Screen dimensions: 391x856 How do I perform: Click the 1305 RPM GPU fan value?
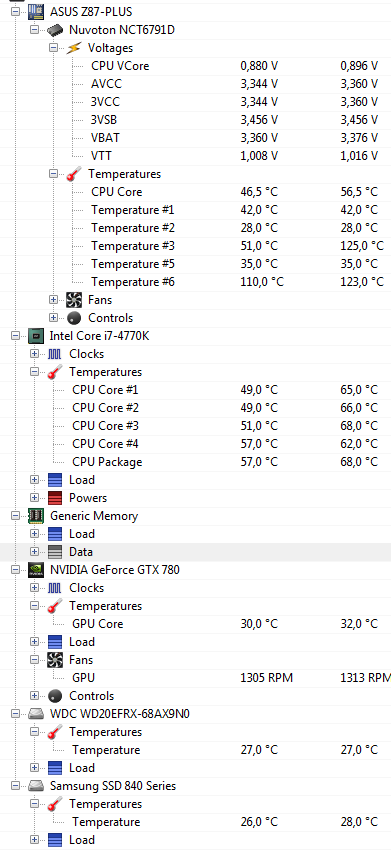[266, 679]
